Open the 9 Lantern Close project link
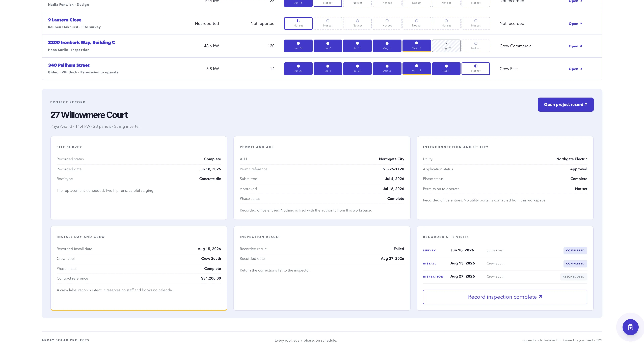 coord(65,20)
